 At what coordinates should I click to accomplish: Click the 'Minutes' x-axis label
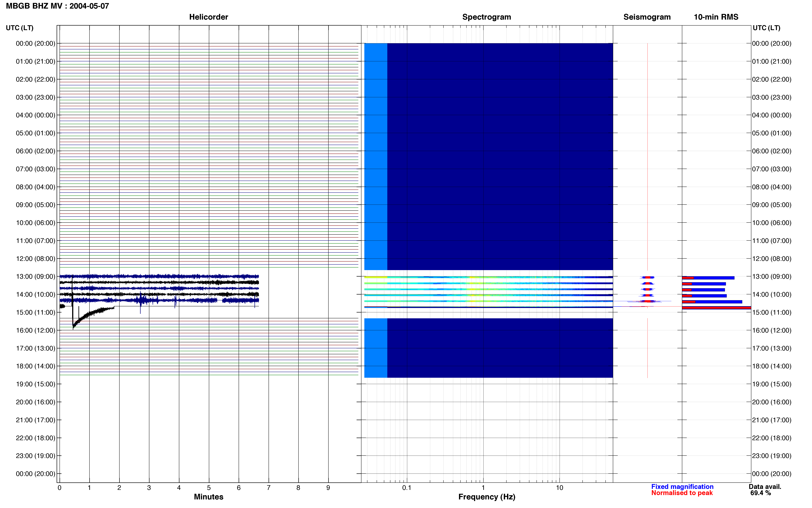(209, 497)
